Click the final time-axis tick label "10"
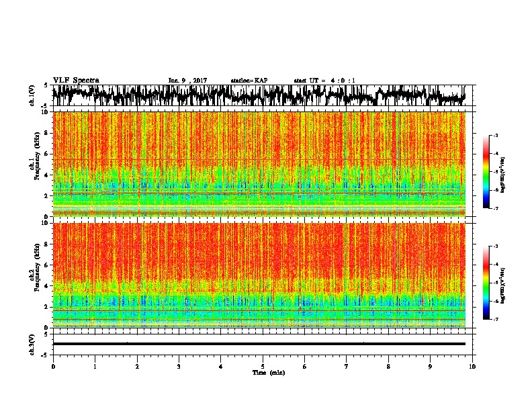Image resolution: width=532 pixels, height=411 pixels. [472, 367]
